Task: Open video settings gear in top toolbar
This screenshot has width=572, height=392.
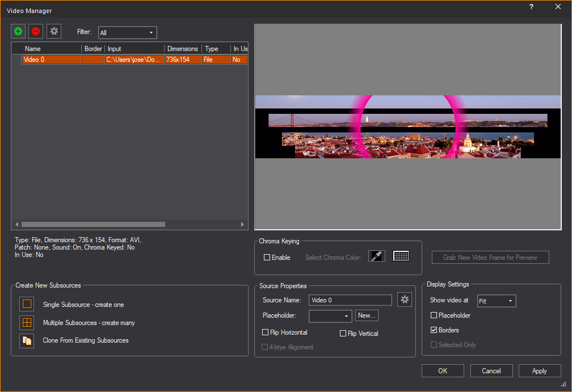Action: click(x=54, y=32)
